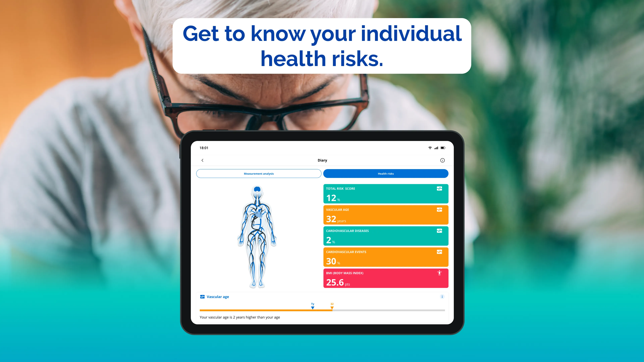The width and height of the screenshot is (644, 362).
Task: Click the info button top right diary
Action: [x=442, y=160]
